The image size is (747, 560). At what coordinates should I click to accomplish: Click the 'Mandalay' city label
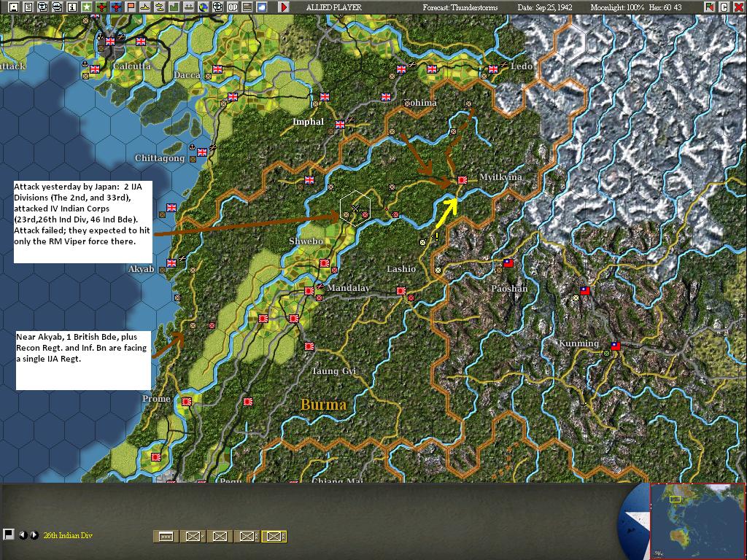[x=348, y=288]
